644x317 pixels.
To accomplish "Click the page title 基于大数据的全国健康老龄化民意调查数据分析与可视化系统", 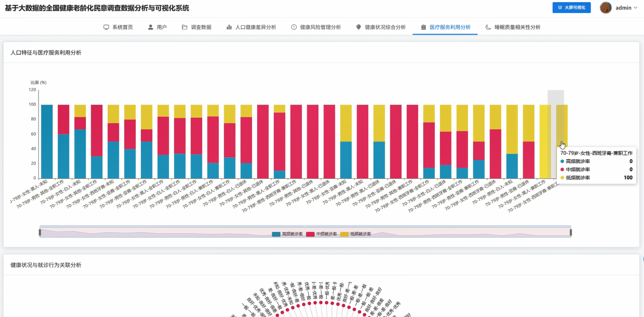I will tap(97, 8).
